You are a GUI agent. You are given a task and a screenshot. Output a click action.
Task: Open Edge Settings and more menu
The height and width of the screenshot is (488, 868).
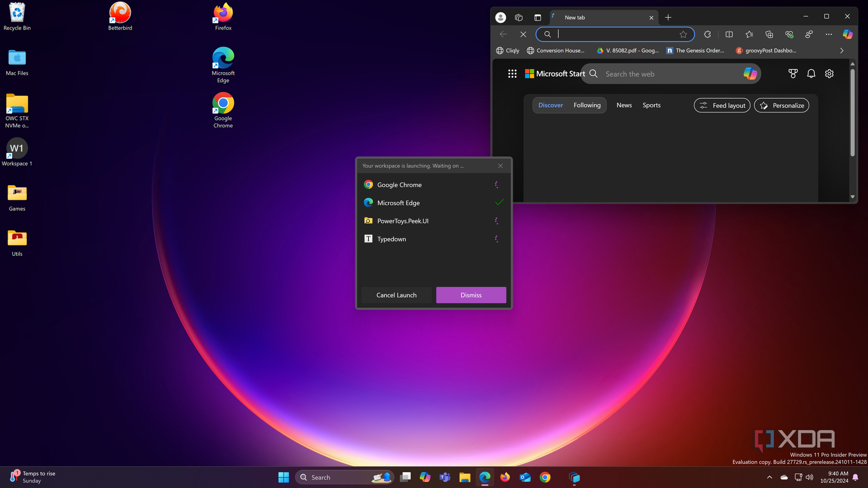click(x=829, y=34)
